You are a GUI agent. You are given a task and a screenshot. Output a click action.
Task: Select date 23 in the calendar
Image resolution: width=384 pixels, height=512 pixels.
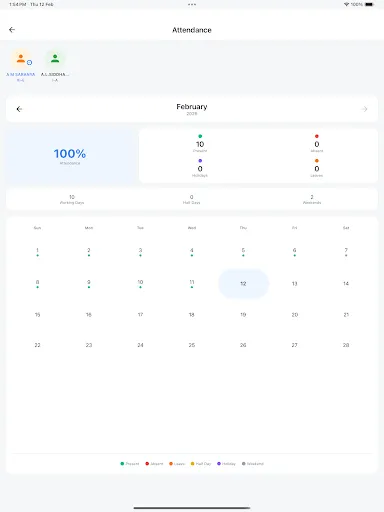pyautogui.click(x=89, y=345)
